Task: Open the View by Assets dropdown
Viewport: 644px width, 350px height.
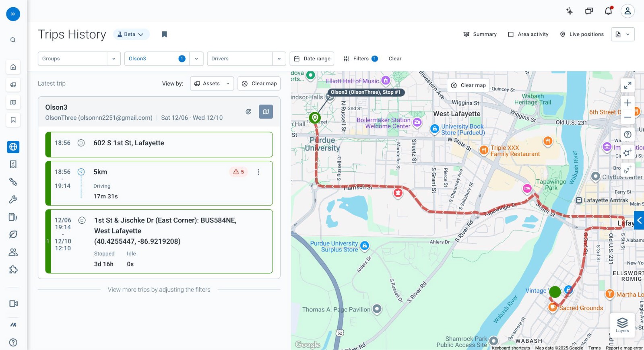Action: point(212,84)
